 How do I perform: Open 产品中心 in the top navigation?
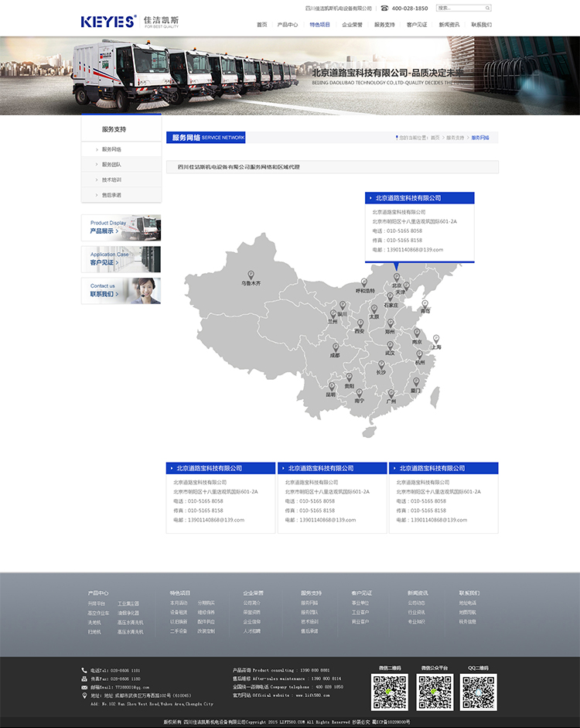pos(288,25)
